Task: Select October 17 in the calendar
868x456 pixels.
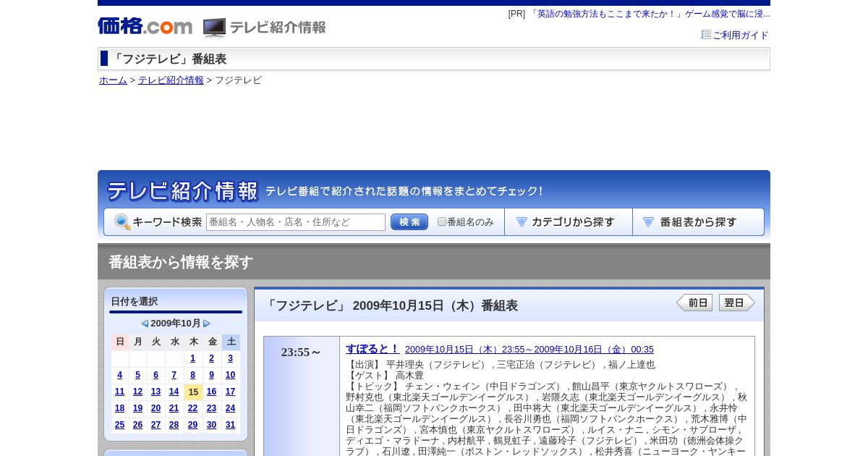Action: pyautogui.click(x=231, y=392)
